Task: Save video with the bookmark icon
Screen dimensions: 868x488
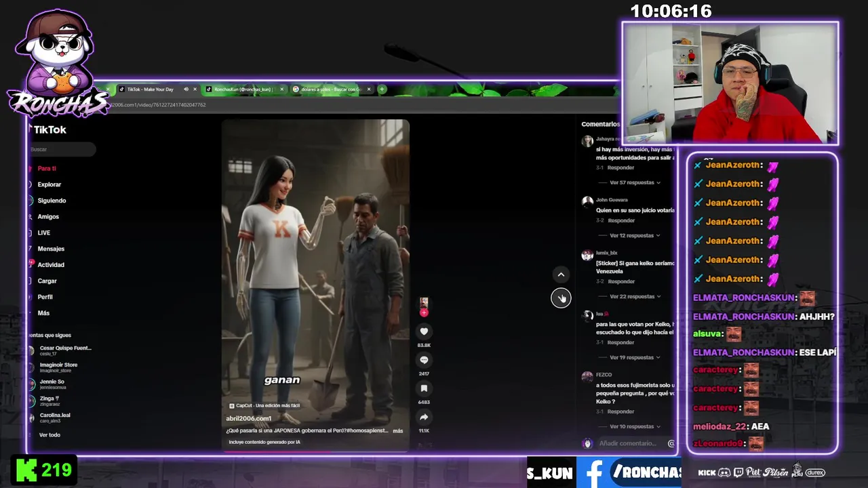Action: click(x=424, y=388)
